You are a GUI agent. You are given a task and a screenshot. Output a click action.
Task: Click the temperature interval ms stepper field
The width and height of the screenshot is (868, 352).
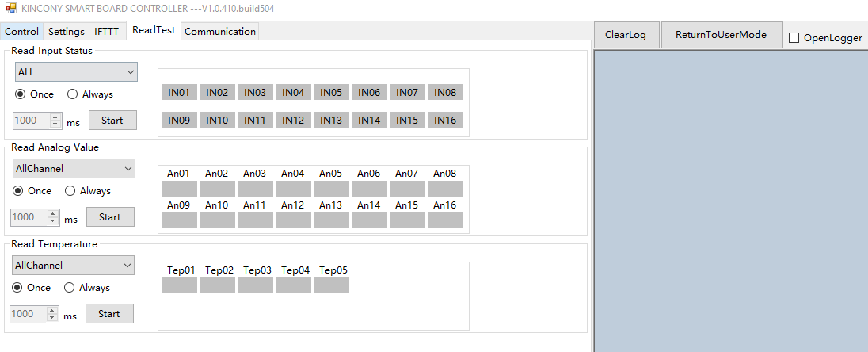(x=29, y=314)
